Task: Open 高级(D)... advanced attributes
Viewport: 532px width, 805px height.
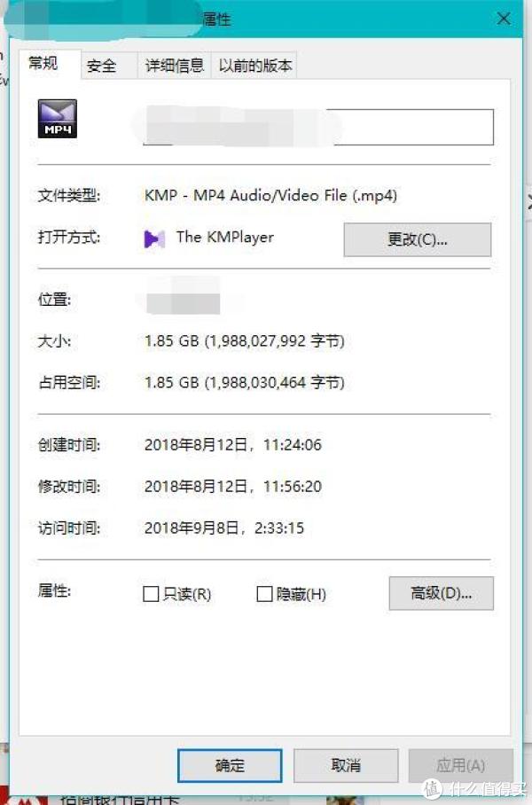Action: (441, 593)
